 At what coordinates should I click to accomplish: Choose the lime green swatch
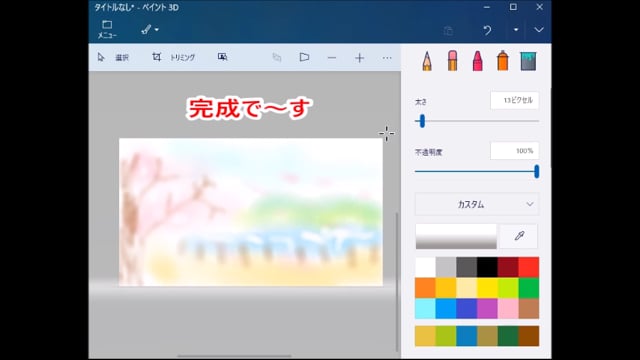point(508,288)
